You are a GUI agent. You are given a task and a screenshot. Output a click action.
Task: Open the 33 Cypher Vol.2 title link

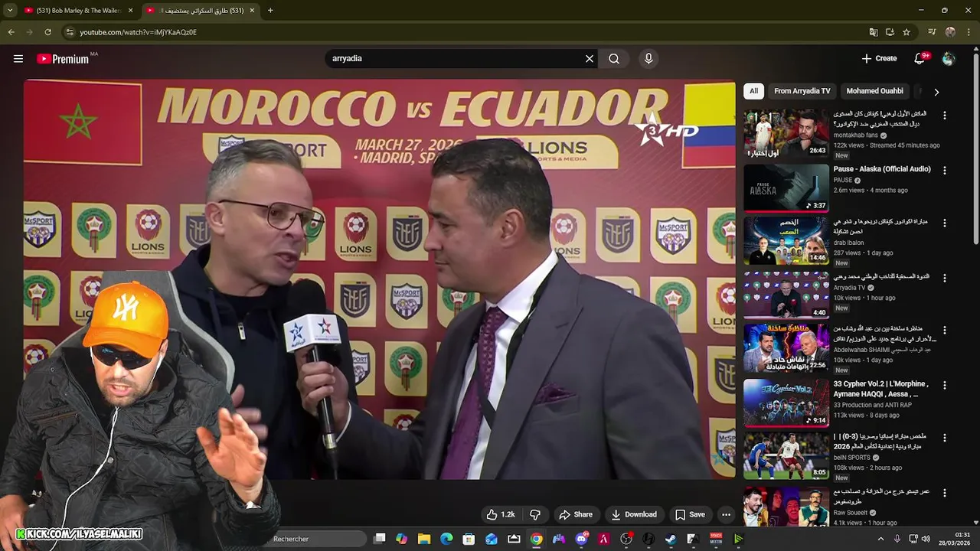(x=881, y=389)
